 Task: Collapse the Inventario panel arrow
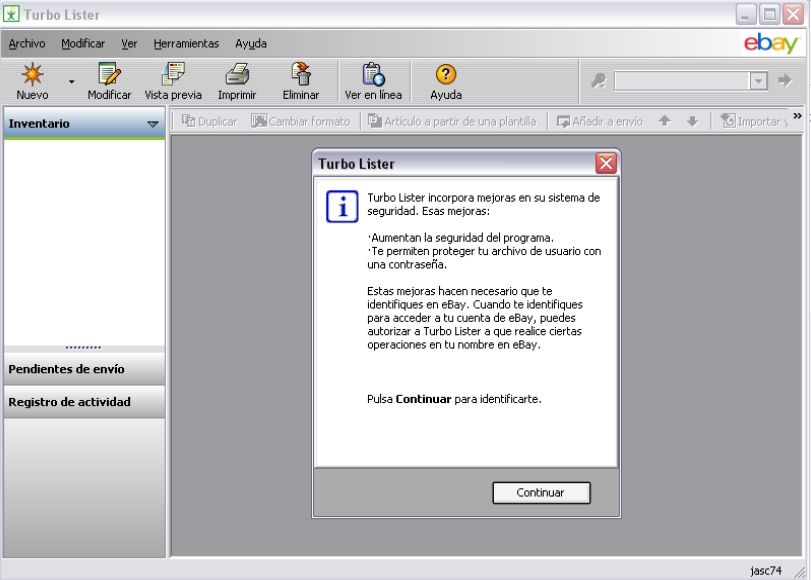pos(153,124)
